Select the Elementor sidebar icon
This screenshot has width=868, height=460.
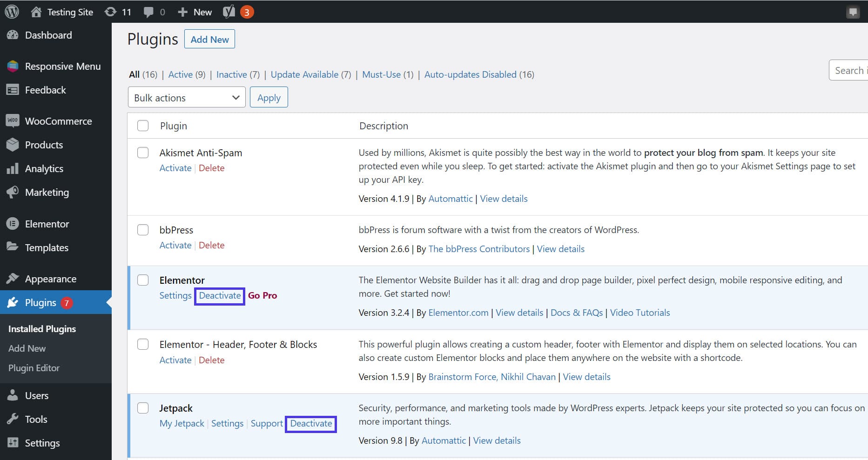pyautogui.click(x=13, y=224)
